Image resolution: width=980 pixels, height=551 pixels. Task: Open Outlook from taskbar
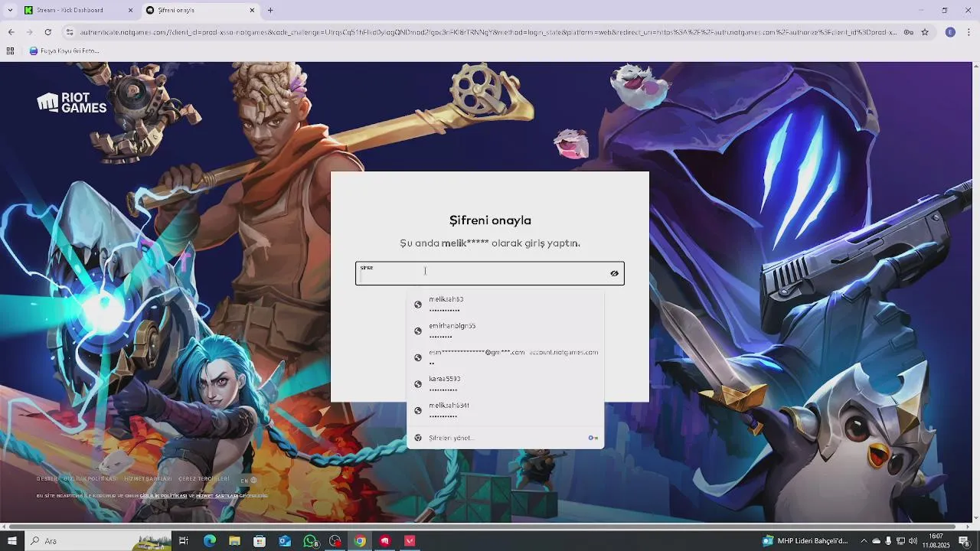click(285, 541)
